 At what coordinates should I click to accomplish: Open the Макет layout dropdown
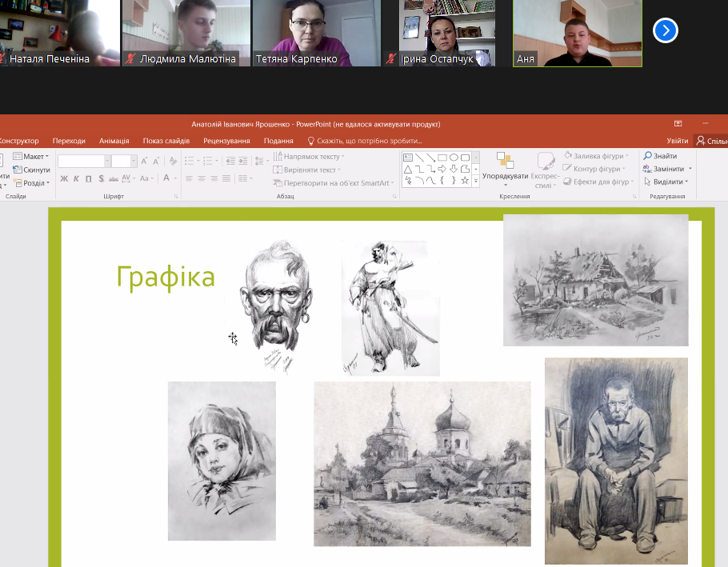tap(30, 157)
